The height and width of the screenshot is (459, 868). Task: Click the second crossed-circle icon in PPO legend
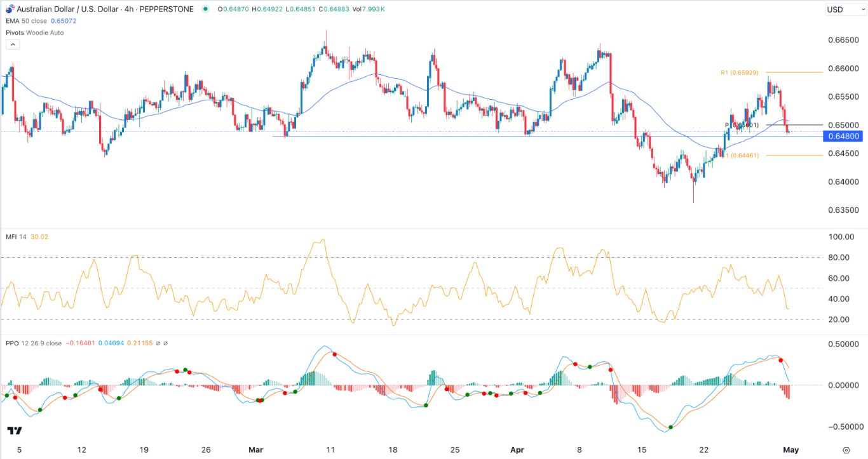coord(166,343)
